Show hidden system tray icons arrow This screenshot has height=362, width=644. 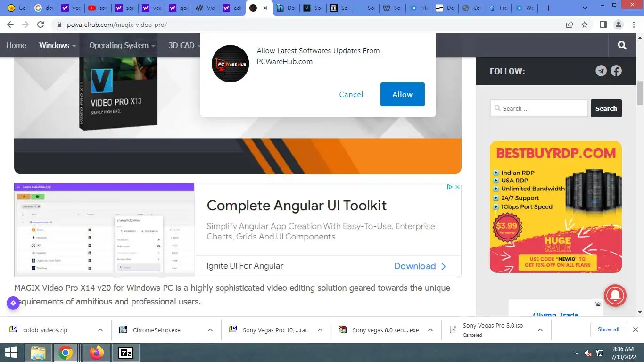[x=577, y=353]
